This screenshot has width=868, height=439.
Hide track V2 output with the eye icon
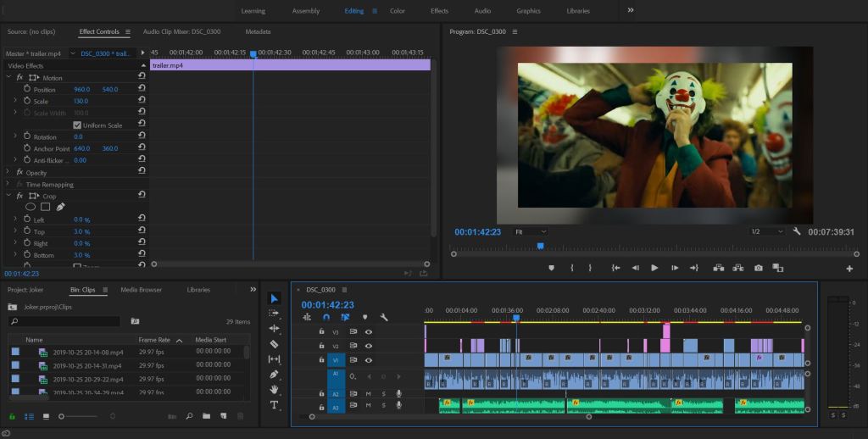click(x=369, y=346)
